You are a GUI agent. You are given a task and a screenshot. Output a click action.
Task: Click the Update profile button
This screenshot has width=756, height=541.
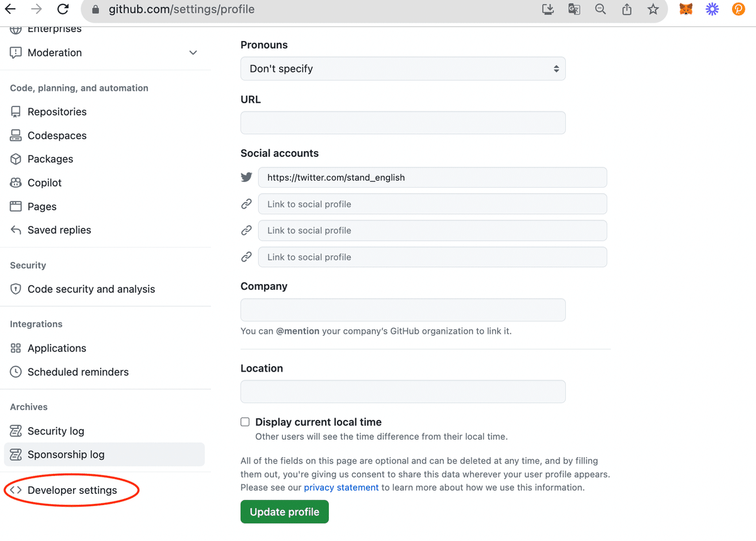(285, 512)
